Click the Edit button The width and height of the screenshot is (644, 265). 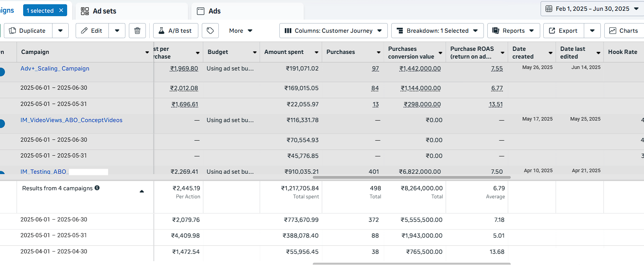click(92, 31)
